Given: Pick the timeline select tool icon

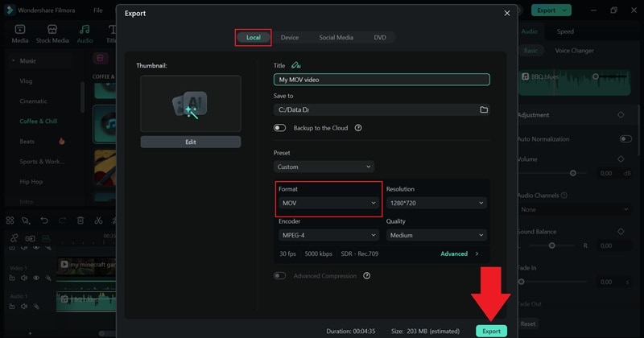Looking at the screenshot, I should (x=26, y=221).
